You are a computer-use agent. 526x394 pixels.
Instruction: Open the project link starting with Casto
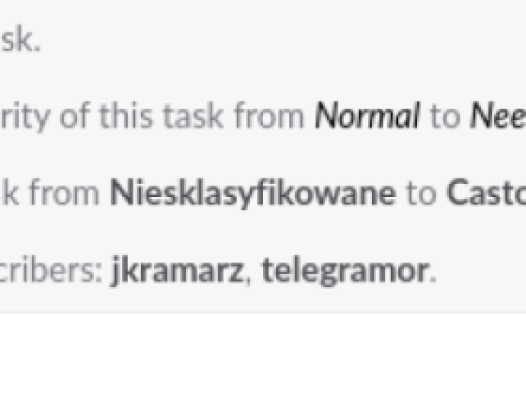click(x=486, y=193)
